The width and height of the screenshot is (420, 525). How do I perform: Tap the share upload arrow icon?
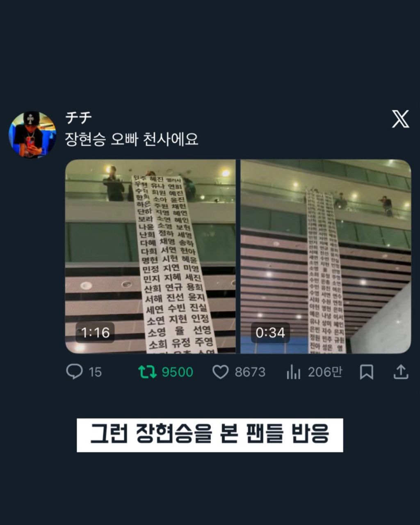(401, 372)
